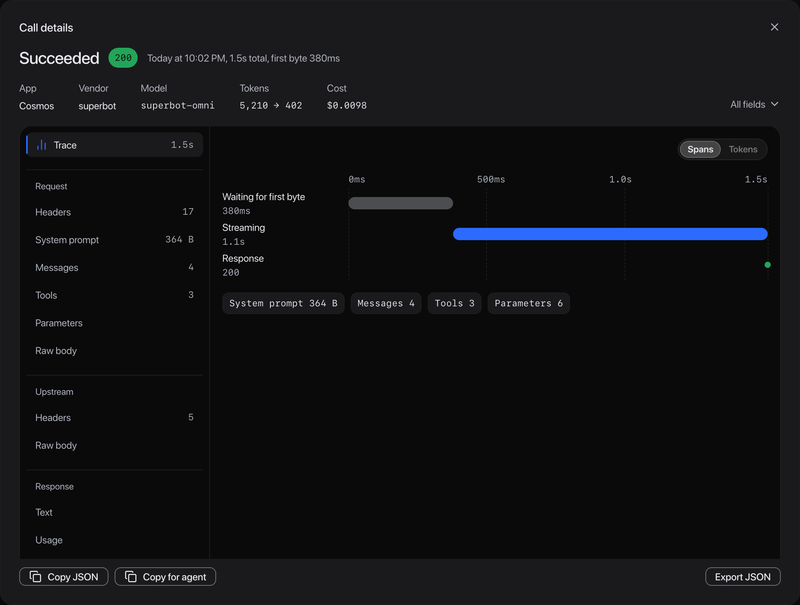Viewport: 800px width, 605px height.
Task: Click the 1.0s timeline axis label
Action: point(620,180)
